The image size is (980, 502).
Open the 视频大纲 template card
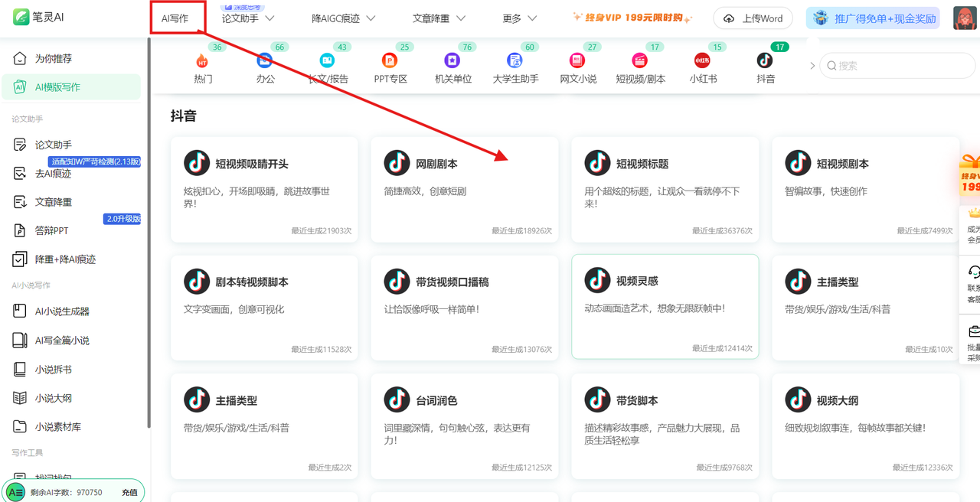(866, 425)
